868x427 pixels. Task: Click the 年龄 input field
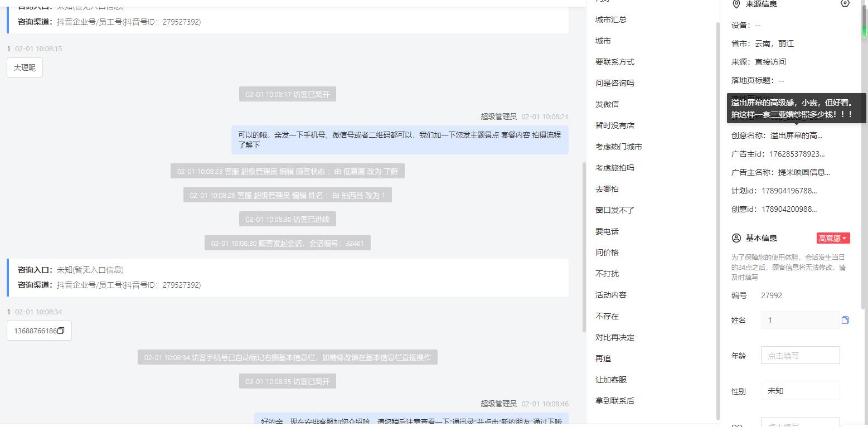(801, 355)
